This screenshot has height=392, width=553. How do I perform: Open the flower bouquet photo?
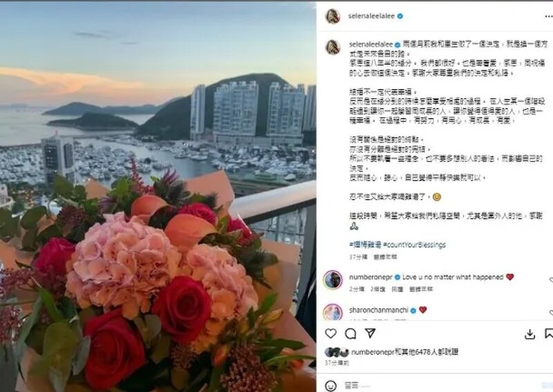(158, 197)
